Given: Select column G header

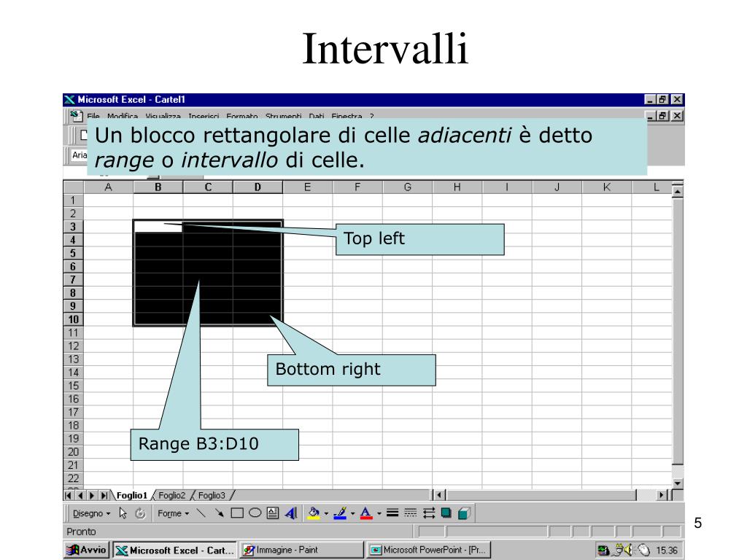Looking at the screenshot, I should point(407,187).
